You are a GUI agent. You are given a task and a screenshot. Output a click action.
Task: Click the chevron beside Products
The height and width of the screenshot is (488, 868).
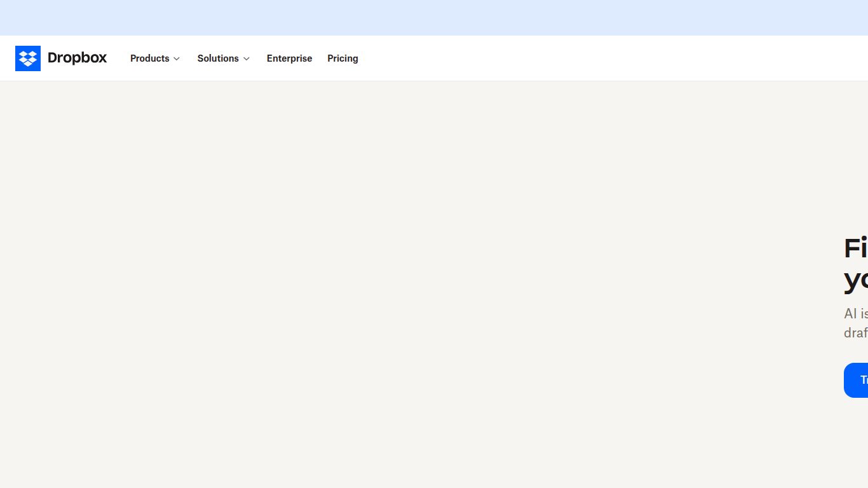point(177,59)
